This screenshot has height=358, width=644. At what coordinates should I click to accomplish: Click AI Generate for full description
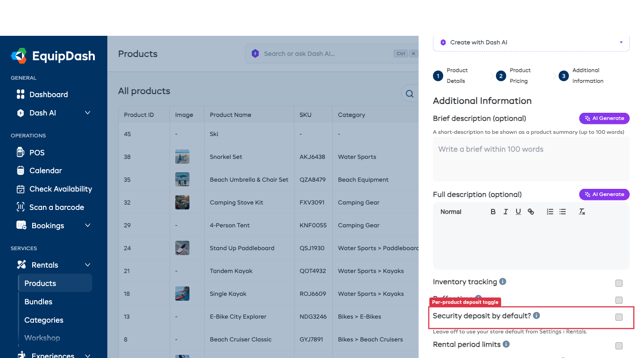(604, 194)
